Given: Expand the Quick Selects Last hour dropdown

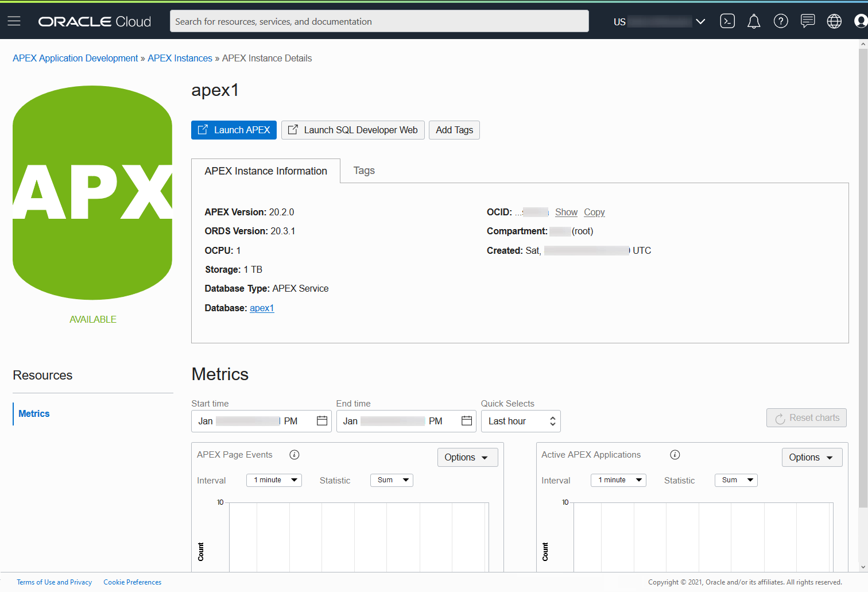Looking at the screenshot, I should click(521, 421).
